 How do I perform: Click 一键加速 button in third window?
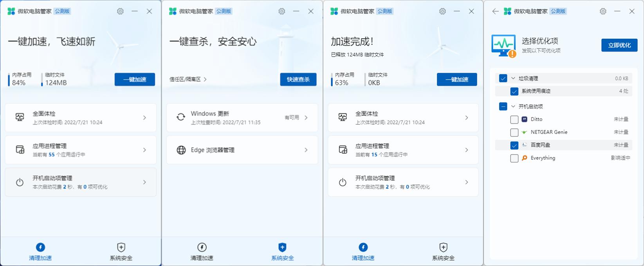tap(457, 79)
